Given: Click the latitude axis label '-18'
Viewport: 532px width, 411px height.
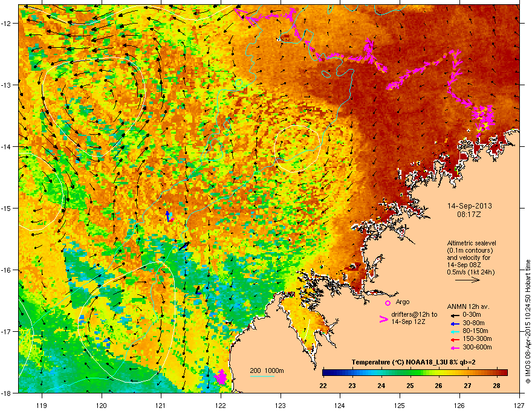Looking at the screenshot, I should click(7, 393).
